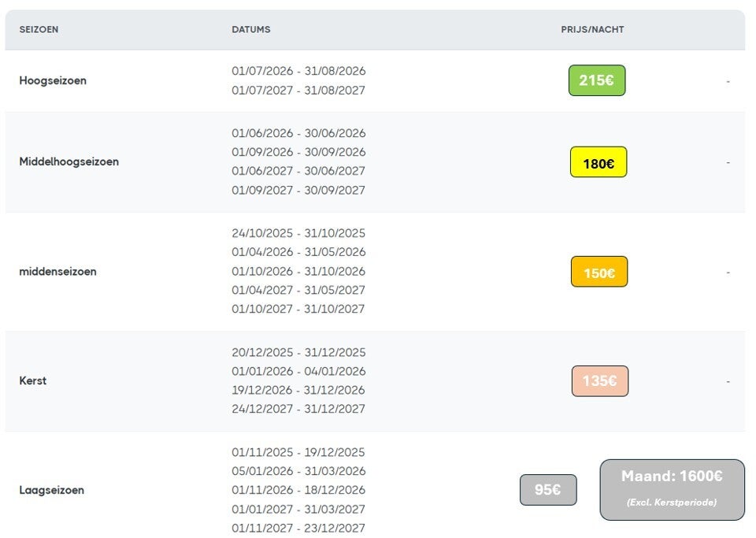The height and width of the screenshot is (538, 756).
Task: Click date range 20/12/2025 - 31/12/2025
Action: 298,352
